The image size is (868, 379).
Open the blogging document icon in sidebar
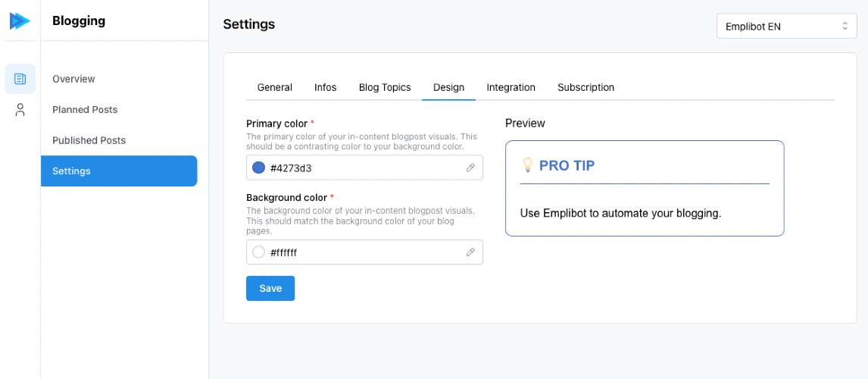(x=20, y=79)
